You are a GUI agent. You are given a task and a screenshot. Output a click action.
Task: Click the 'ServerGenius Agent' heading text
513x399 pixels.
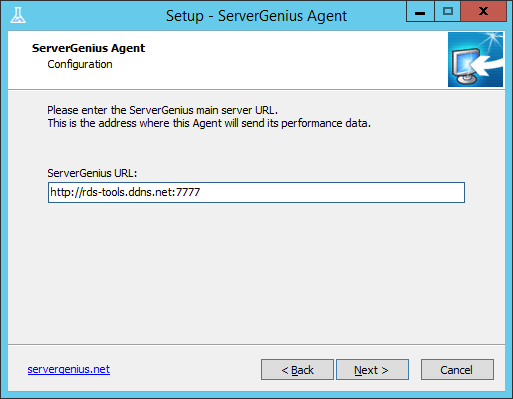[88, 48]
